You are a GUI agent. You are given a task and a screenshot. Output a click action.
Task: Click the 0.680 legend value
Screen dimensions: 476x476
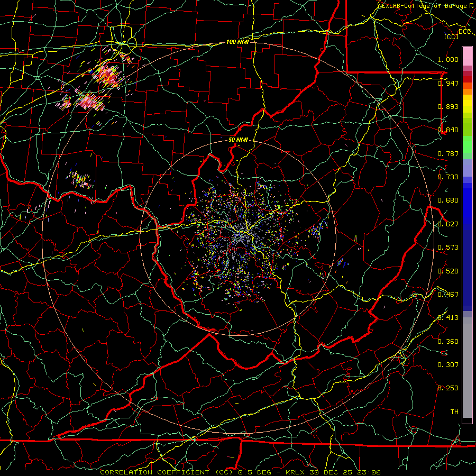[448, 200]
